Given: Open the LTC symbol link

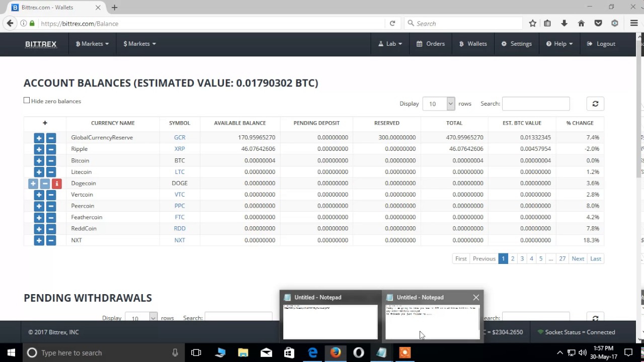Looking at the screenshot, I should (x=180, y=172).
